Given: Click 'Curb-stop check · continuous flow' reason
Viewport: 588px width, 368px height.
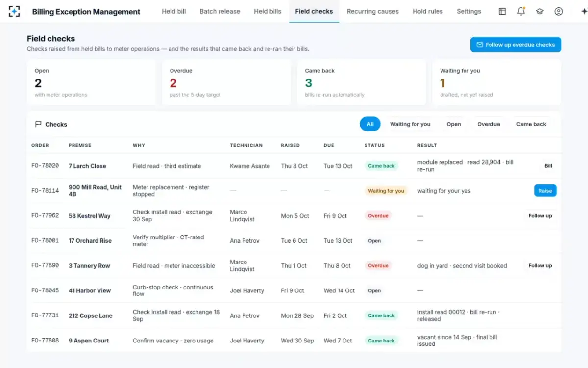Looking at the screenshot, I should click(x=173, y=290).
